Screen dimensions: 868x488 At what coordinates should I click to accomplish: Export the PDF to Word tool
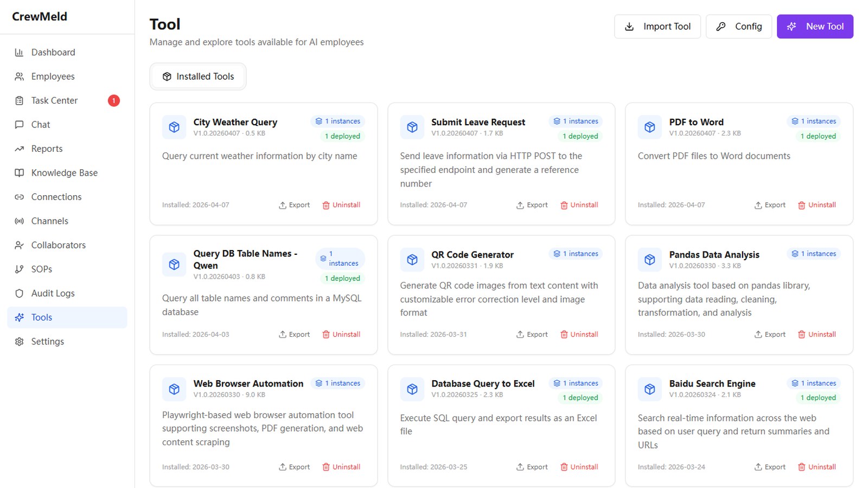click(770, 205)
